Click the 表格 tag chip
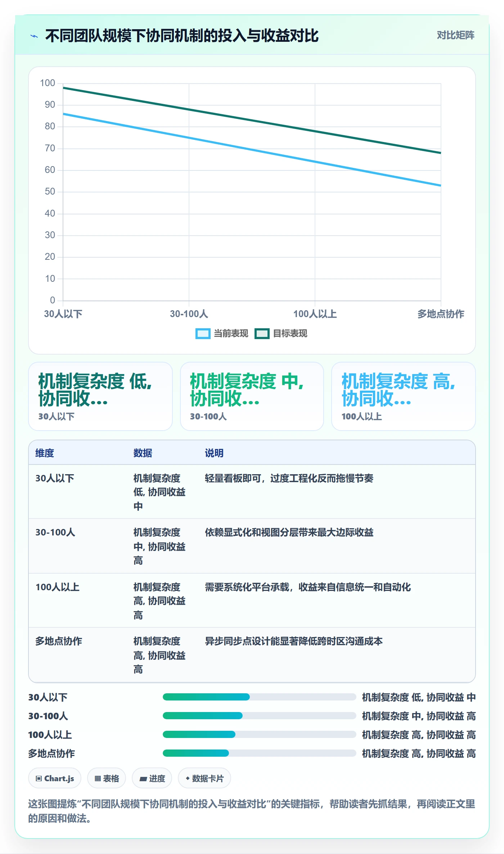The height and width of the screenshot is (854, 504). click(x=107, y=778)
